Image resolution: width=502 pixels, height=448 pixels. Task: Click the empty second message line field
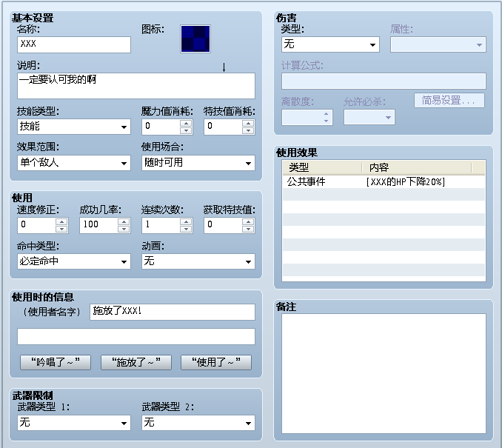coord(136,337)
